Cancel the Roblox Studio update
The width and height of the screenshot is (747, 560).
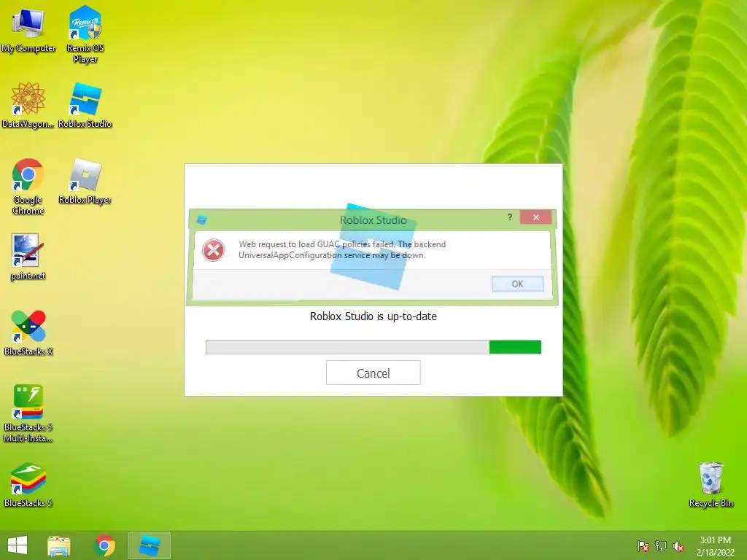click(373, 373)
